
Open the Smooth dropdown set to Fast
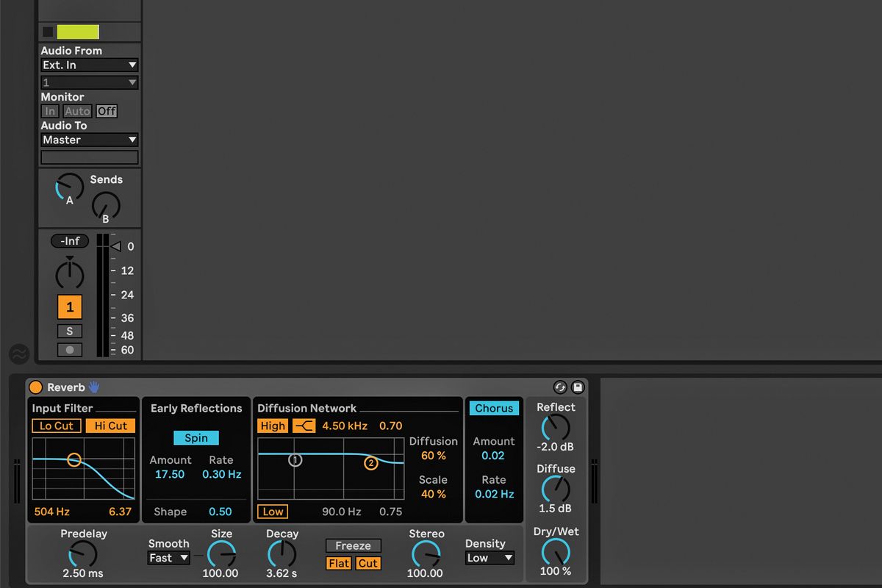coord(168,558)
